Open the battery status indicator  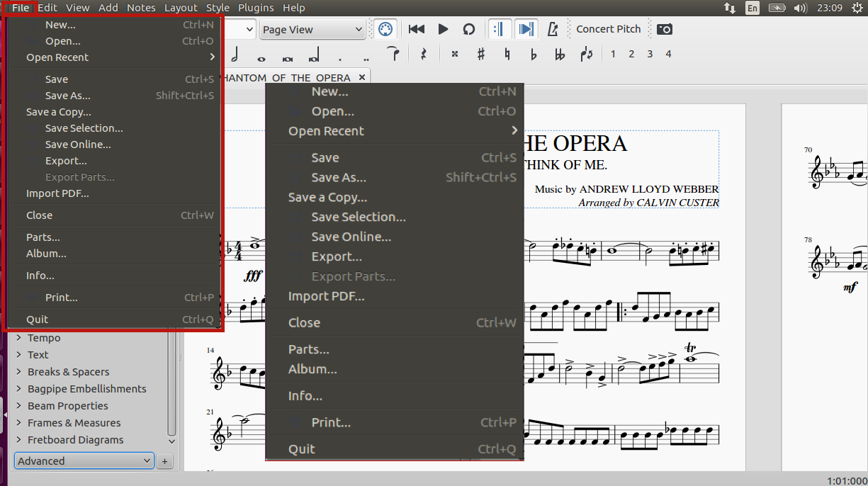(x=777, y=8)
